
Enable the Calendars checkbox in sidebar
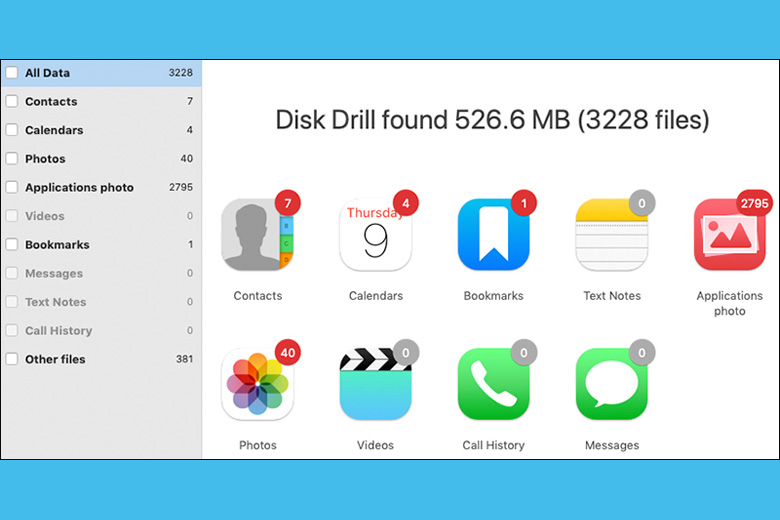pos(12,130)
